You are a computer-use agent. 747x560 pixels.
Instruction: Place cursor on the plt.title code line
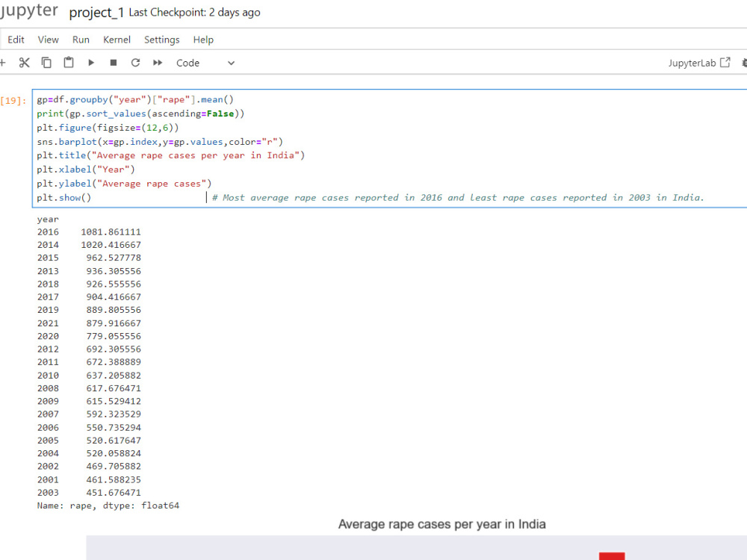click(170, 155)
